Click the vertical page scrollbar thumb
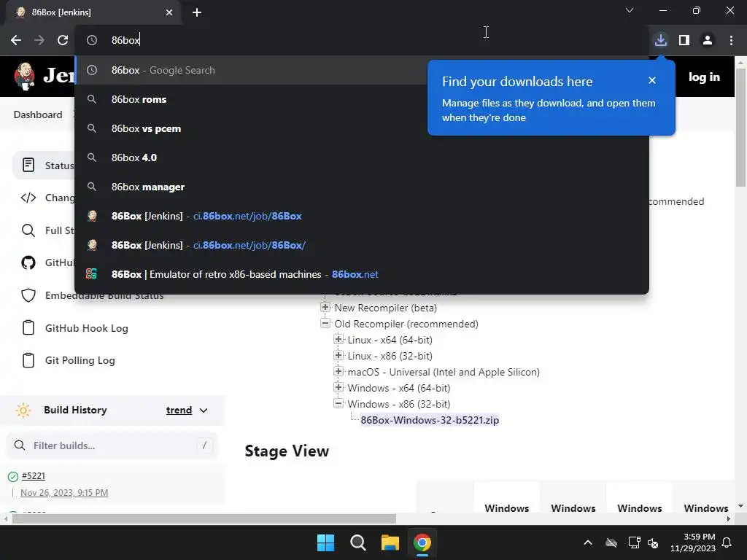This screenshot has width=747, height=560. pyautogui.click(x=740, y=128)
